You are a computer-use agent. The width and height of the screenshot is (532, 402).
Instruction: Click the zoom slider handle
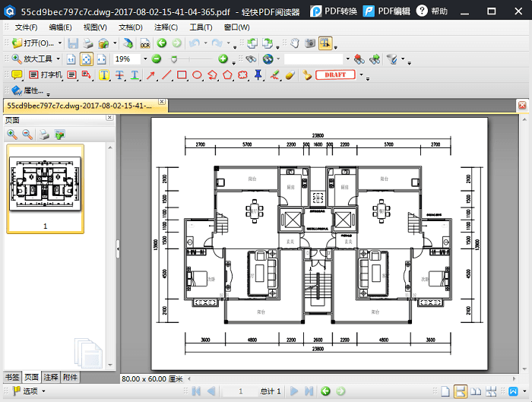(x=174, y=59)
